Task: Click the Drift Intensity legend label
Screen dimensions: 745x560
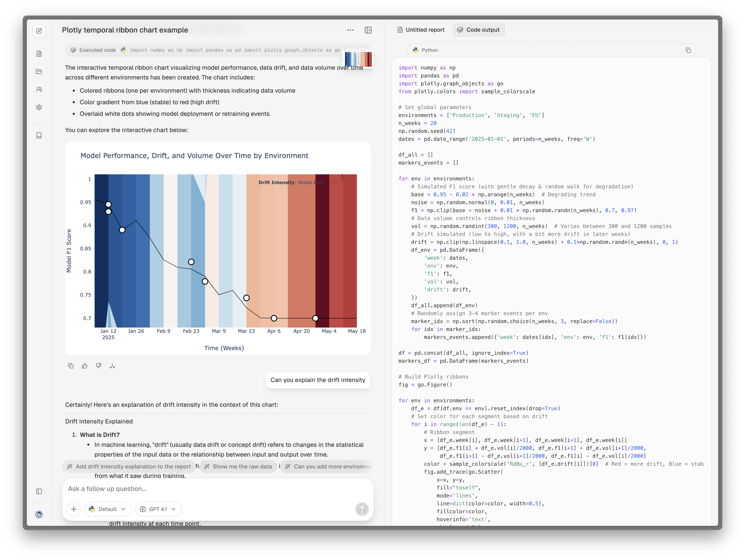Action: pos(277,182)
